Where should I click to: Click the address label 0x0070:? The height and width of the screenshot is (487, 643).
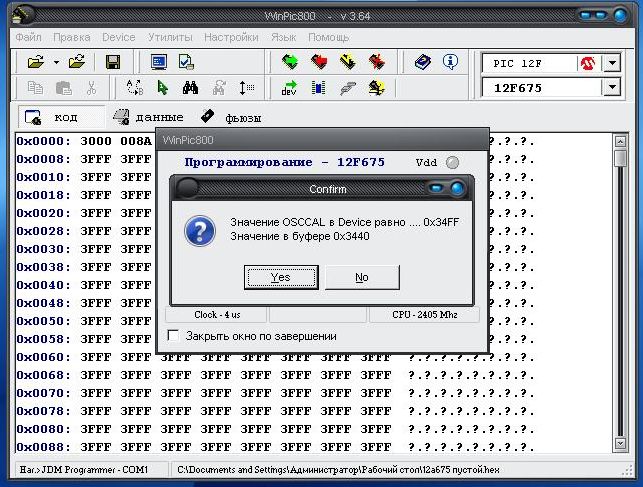click(43, 393)
